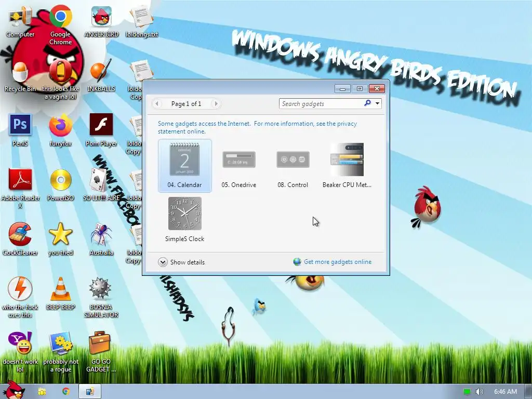Select the lightning bolt Winamp icon
The image size is (532, 399).
pos(20,298)
